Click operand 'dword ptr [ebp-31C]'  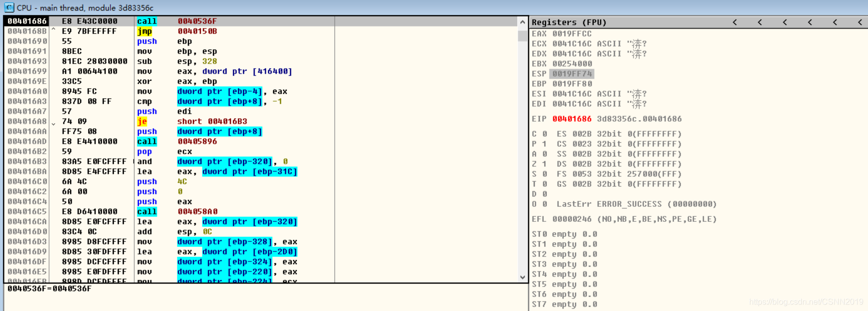[x=250, y=171]
